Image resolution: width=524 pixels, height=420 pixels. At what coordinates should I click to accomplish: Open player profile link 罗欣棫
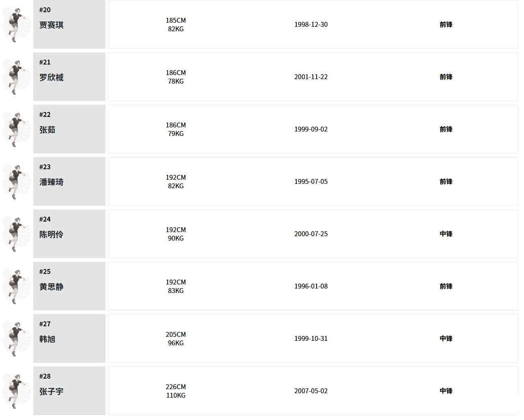click(52, 78)
